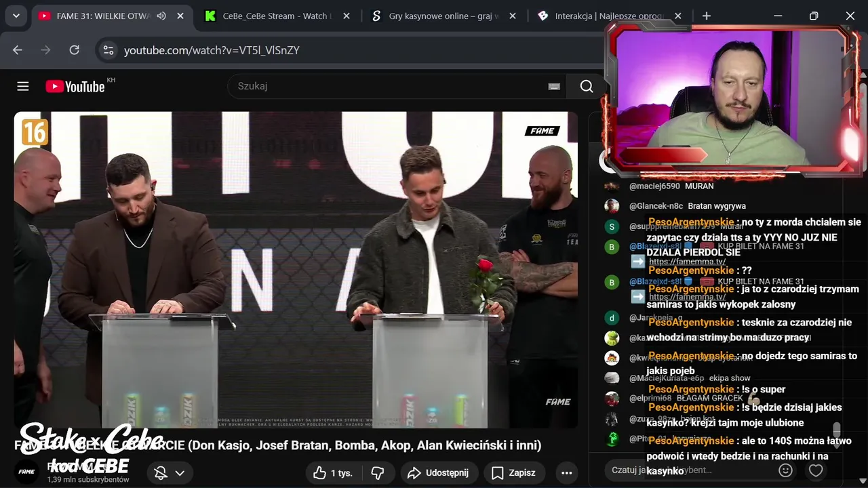868x488 pixels.
Task: Open YouTube hamburger guide menu
Action: [23, 86]
